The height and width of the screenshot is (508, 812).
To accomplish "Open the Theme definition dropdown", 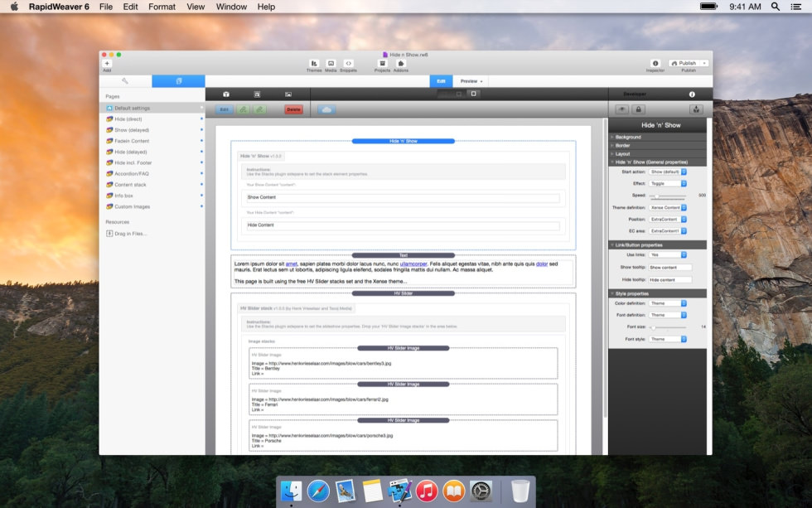I will [x=668, y=208].
